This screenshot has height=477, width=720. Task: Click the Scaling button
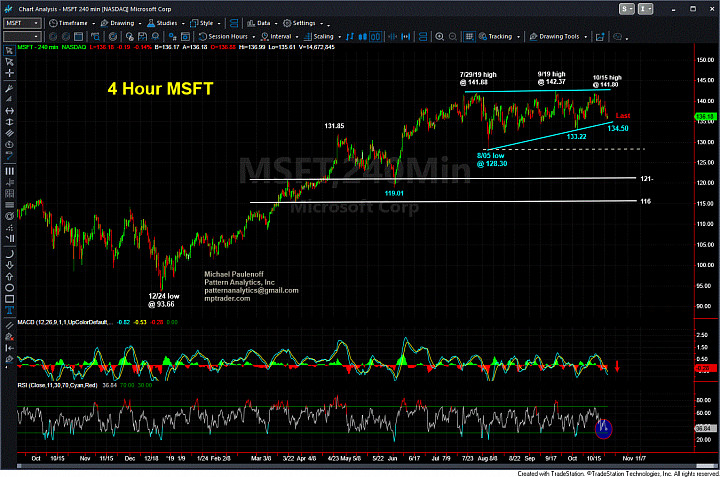click(319, 37)
